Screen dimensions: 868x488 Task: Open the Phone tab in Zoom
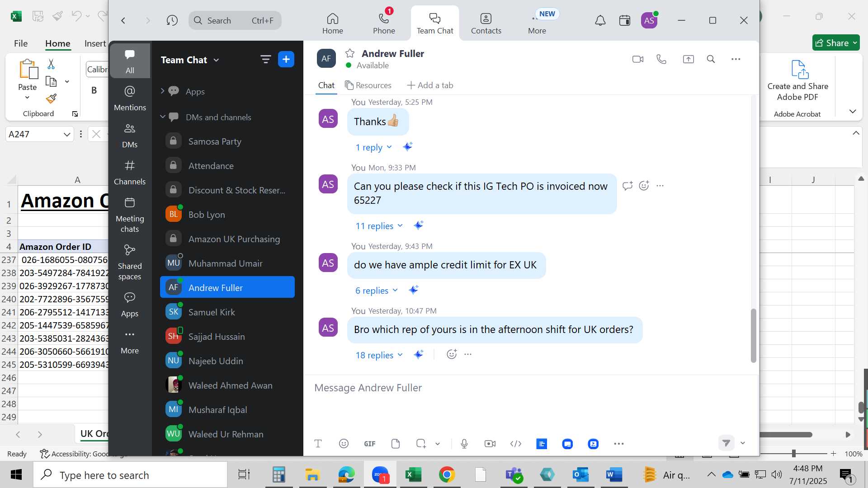point(384,23)
